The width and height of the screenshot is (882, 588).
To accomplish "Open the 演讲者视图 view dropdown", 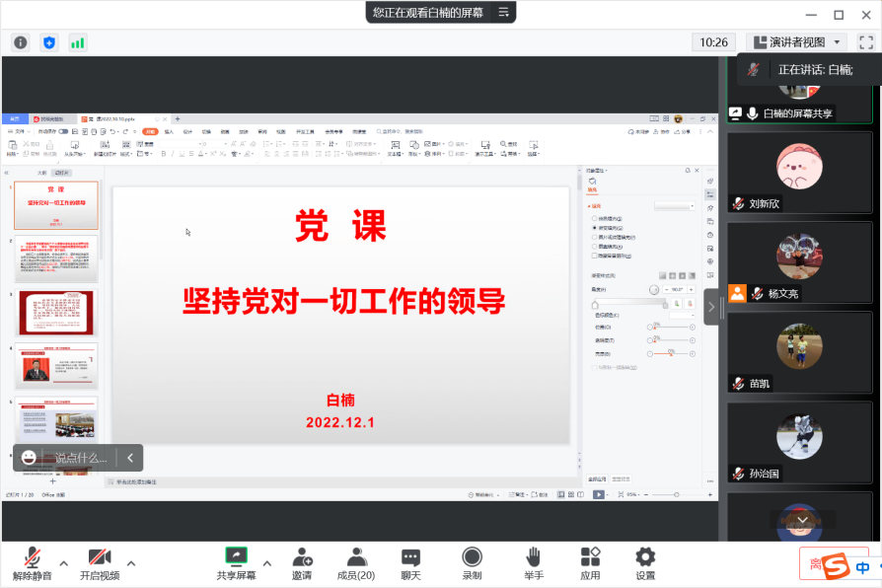I will [x=797, y=42].
